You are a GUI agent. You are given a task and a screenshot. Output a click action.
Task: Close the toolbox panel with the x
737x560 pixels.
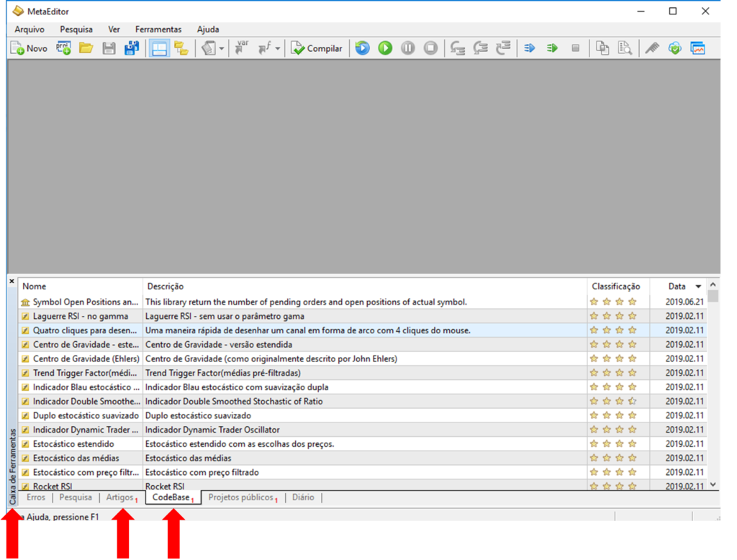click(12, 281)
